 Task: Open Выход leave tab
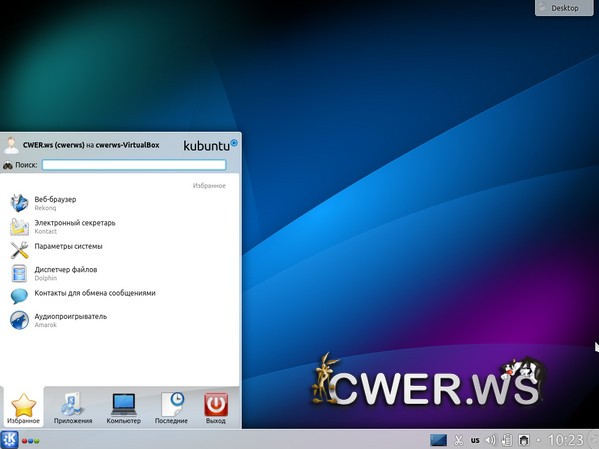(215, 408)
